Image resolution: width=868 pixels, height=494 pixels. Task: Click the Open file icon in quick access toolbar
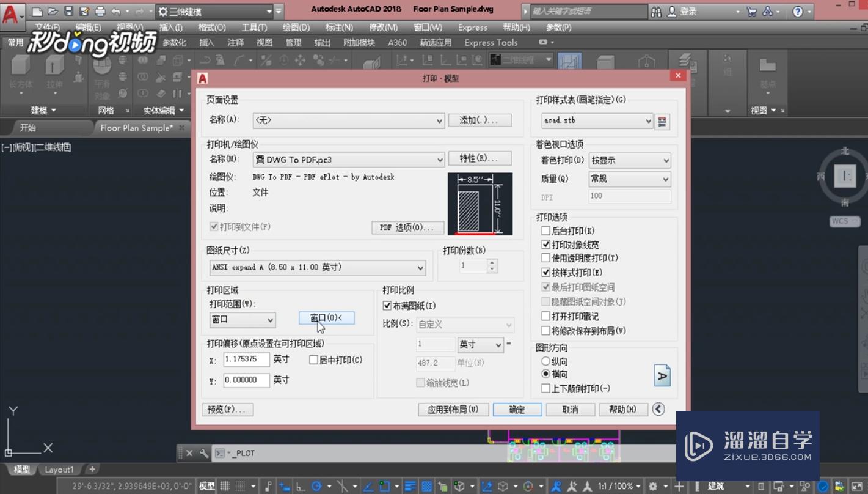[x=53, y=12]
